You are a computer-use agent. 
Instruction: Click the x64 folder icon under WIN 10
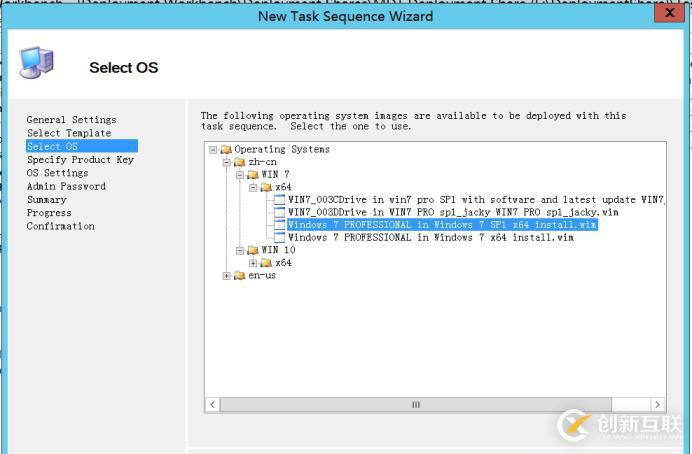pos(266,263)
